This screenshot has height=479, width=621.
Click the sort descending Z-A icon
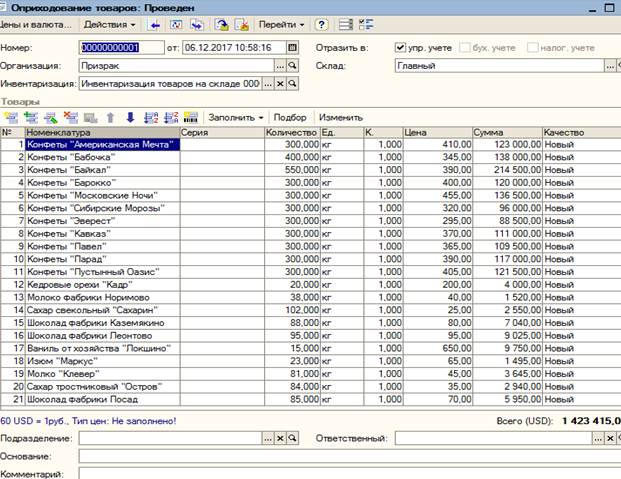169,117
